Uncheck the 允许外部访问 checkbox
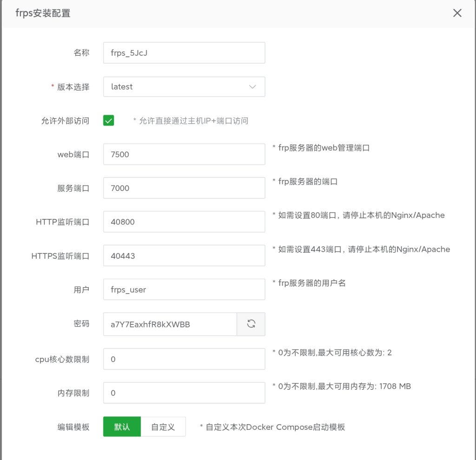The width and height of the screenshot is (476, 460). coord(108,120)
